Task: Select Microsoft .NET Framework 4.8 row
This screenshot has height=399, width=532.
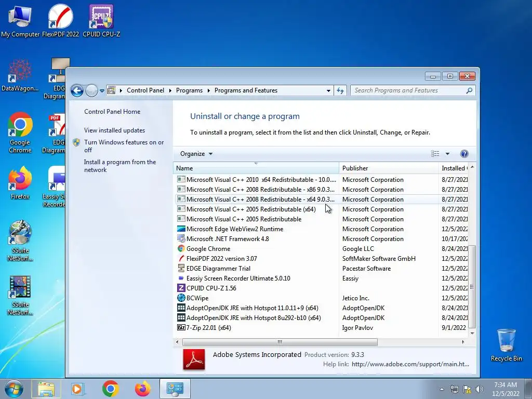Action: point(321,239)
